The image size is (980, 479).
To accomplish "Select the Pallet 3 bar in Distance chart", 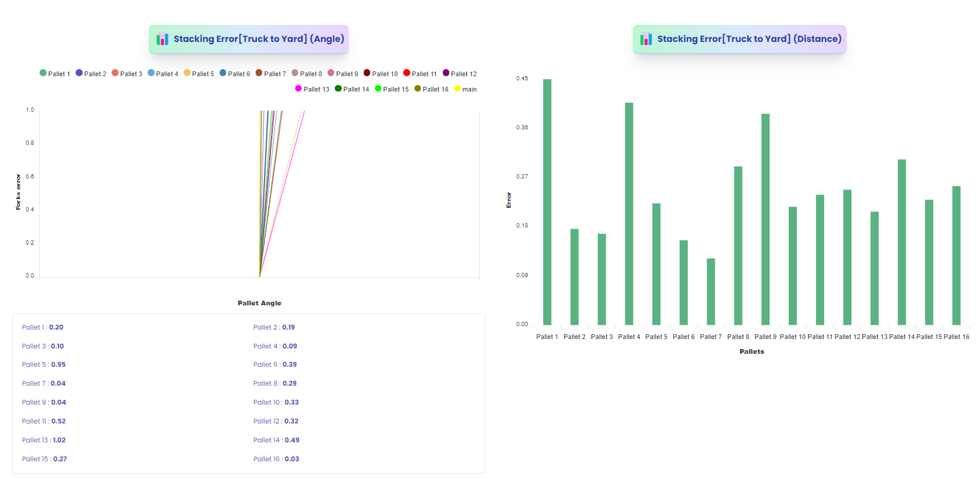I will [602, 279].
